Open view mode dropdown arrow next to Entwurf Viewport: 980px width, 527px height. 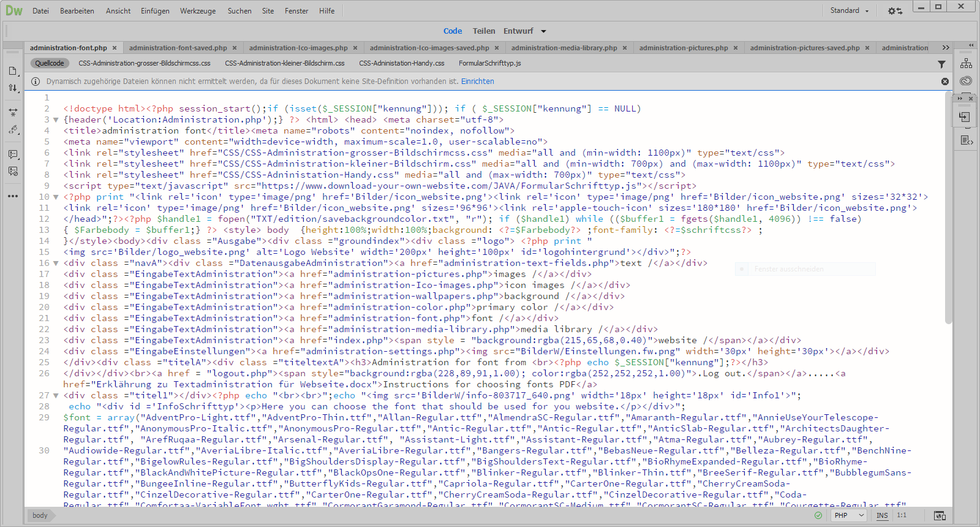543,31
